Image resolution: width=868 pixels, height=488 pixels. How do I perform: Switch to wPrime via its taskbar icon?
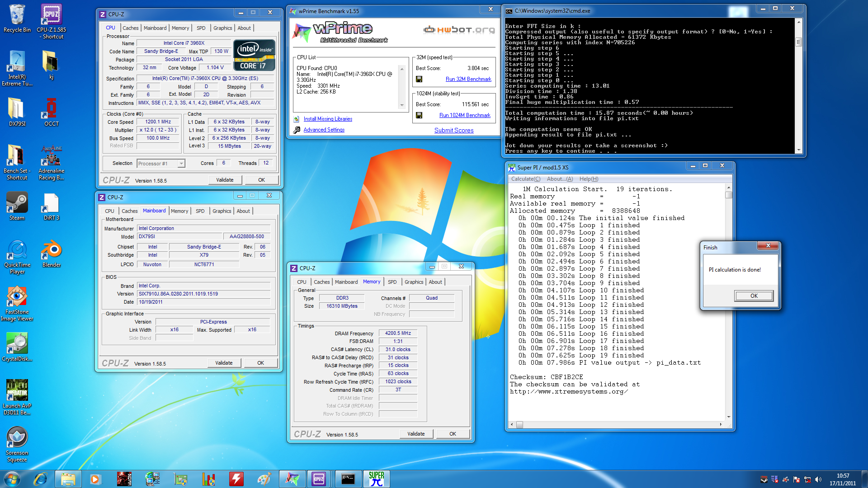click(292, 479)
